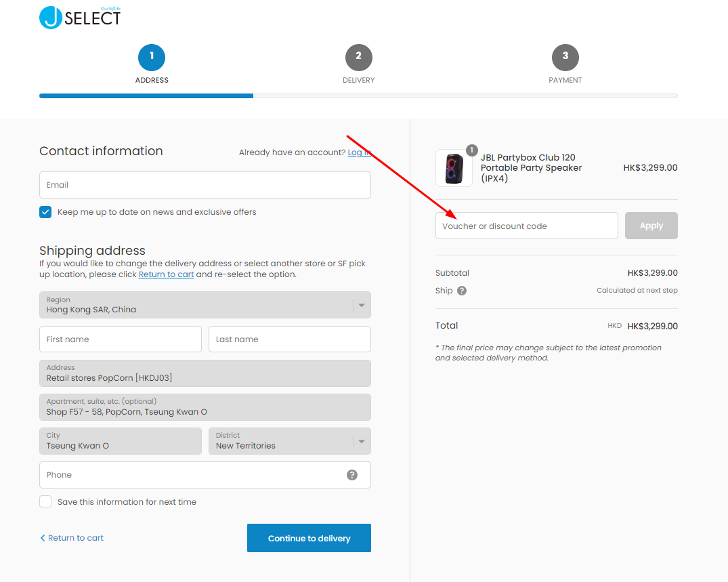728x582 pixels.
Task: Click the Shipping address heading
Action: [x=92, y=251]
